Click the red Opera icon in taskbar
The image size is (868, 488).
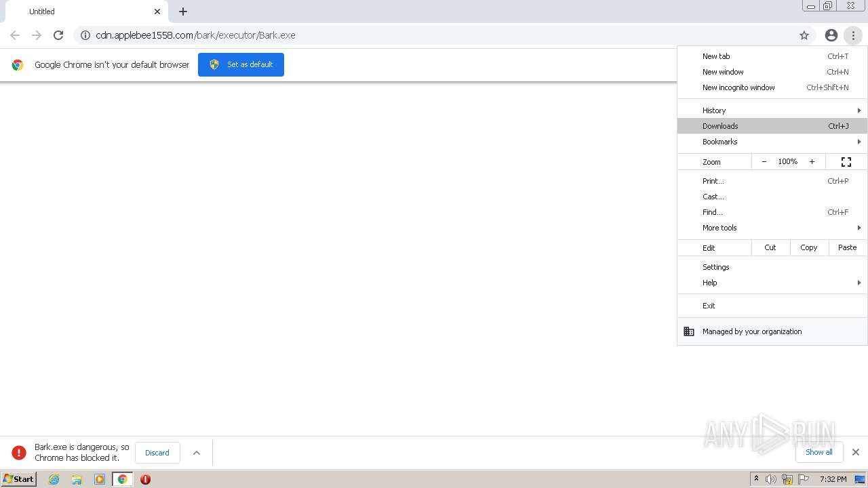[x=145, y=479]
